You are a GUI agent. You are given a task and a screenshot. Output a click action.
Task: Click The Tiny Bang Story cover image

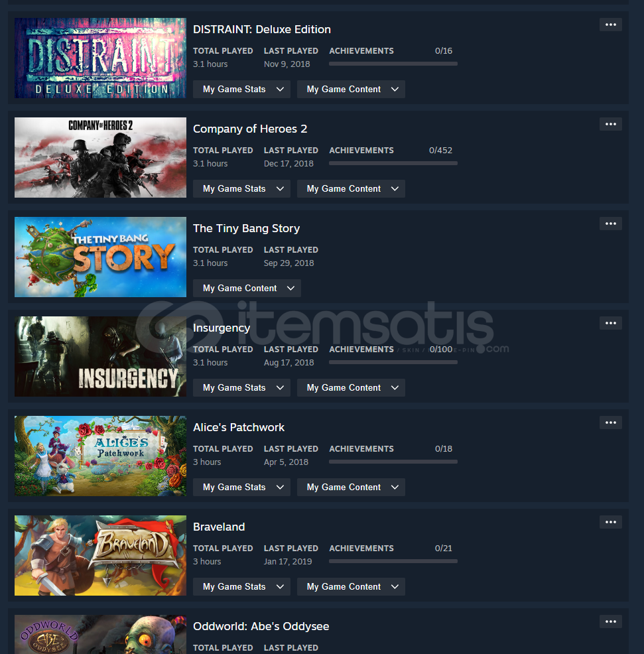click(101, 257)
